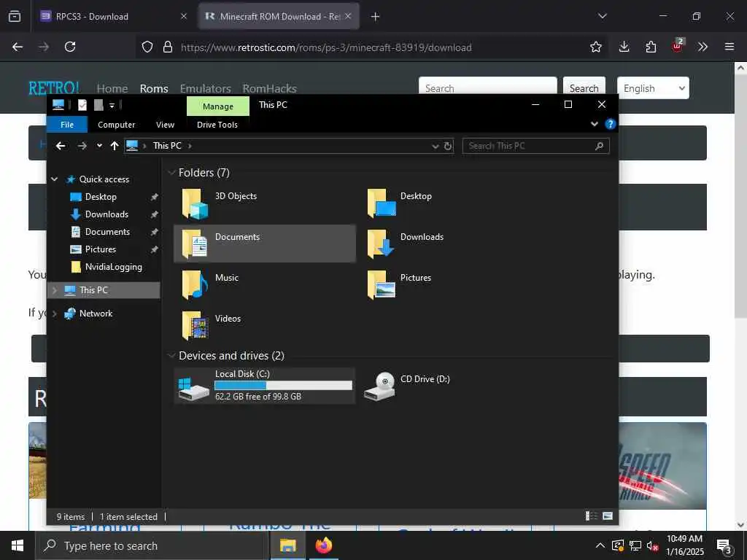Click File Explorer Back arrow
Screen dimensions: 747x560
point(61,146)
